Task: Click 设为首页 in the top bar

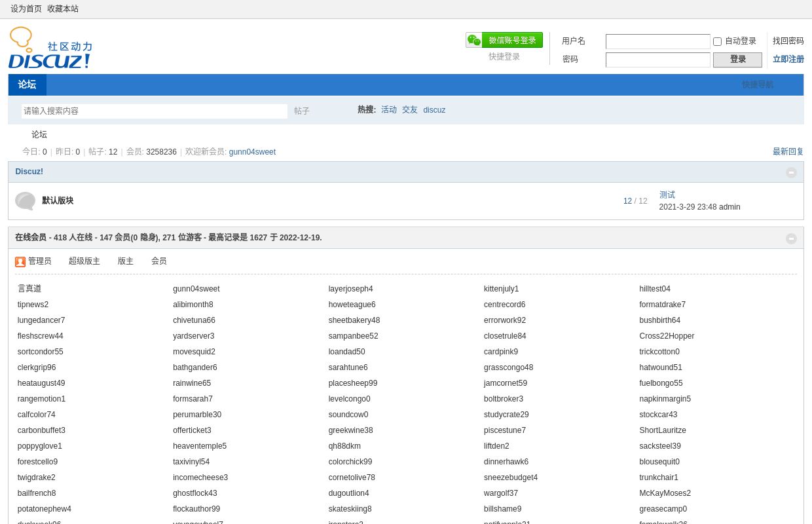Action: (x=26, y=9)
